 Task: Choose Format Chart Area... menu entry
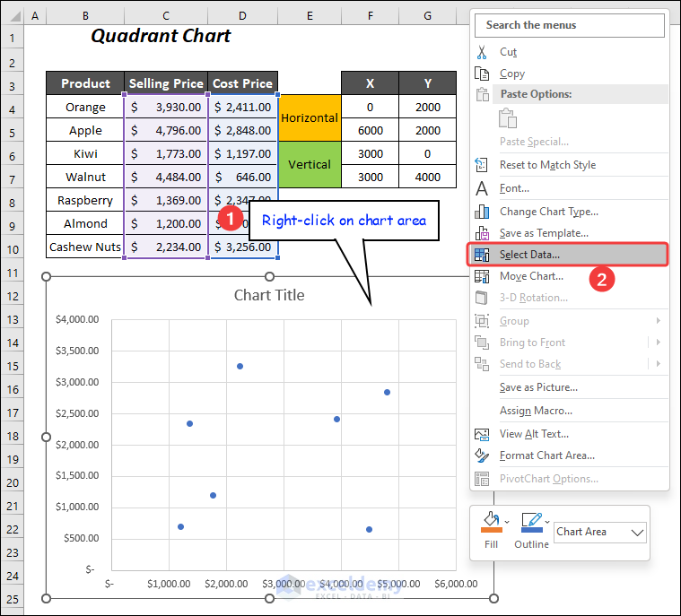point(570,455)
